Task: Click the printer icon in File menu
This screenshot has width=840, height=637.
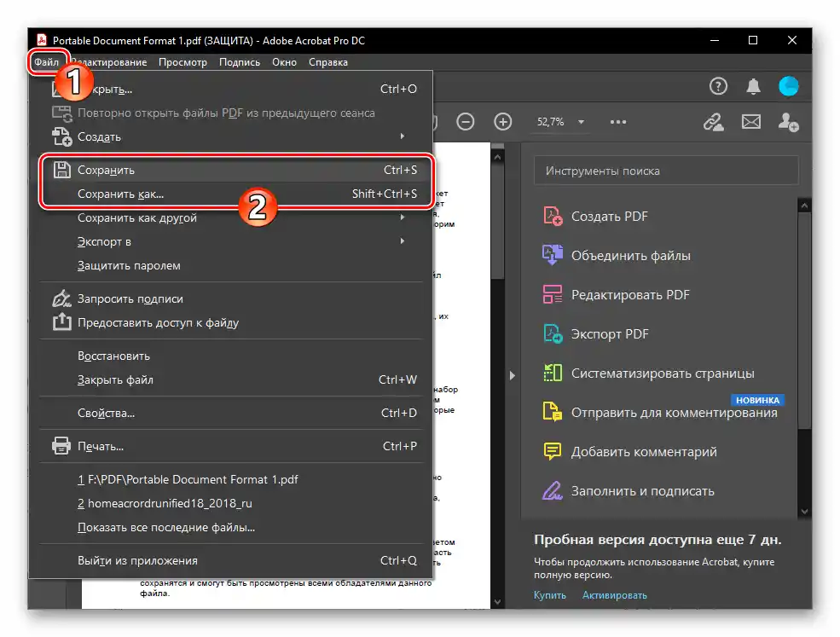Action: pyautogui.click(x=61, y=446)
